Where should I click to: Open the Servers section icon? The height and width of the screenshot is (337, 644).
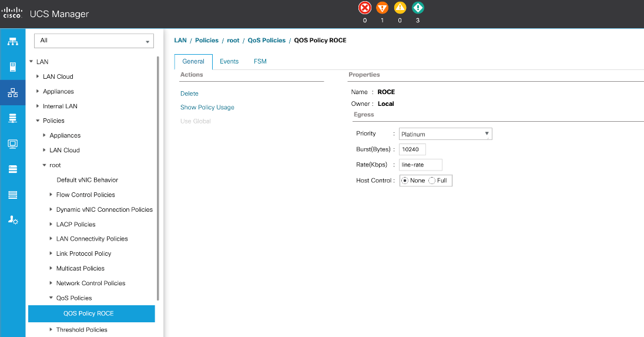[13, 67]
